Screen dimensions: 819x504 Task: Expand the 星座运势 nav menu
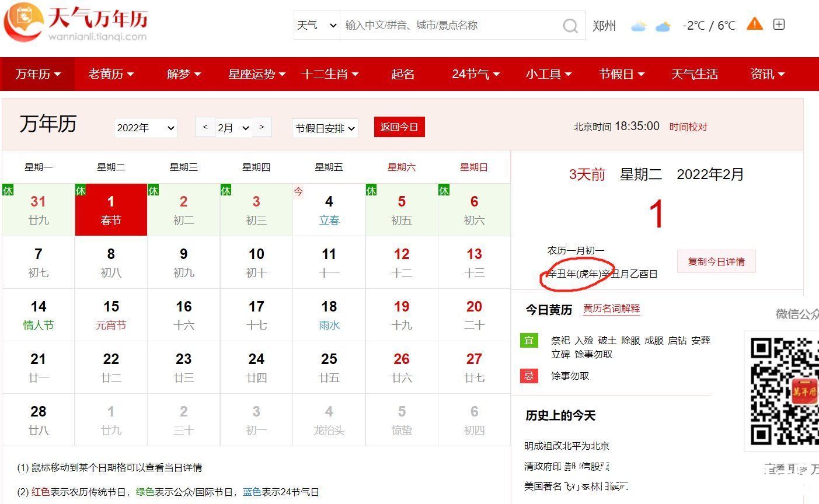pos(257,74)
